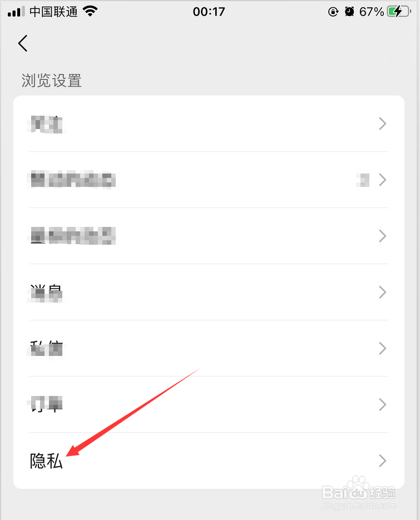Screen dimensions: 420x520
Task: Expand the chevron next to 隐私
Action: (x=383, y=460)
